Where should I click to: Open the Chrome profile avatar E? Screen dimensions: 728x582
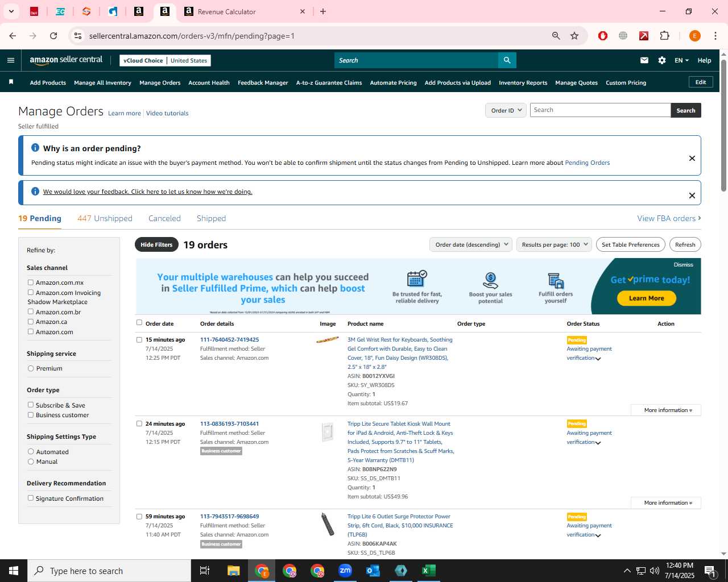pos(694,36)
